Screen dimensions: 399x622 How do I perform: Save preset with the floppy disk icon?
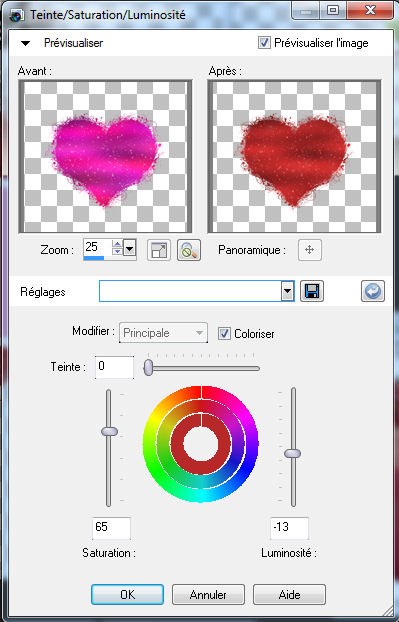click(312, 292)
